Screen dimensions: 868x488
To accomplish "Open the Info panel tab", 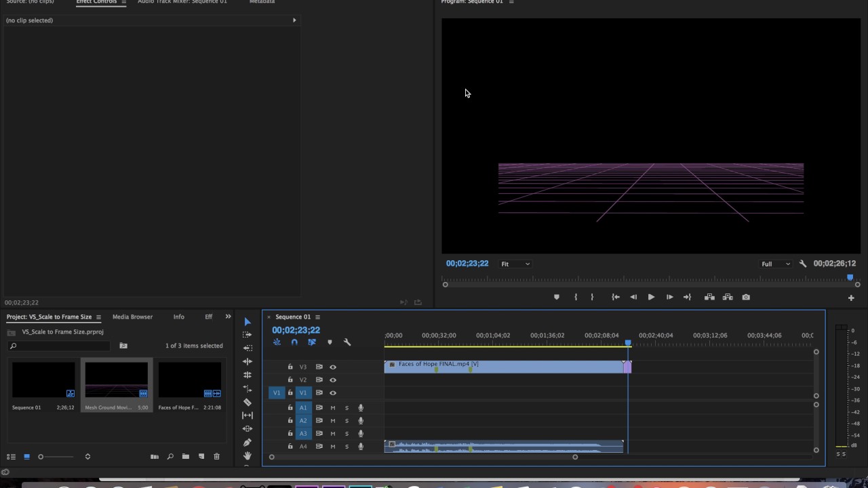I will (x=178, y=317).
